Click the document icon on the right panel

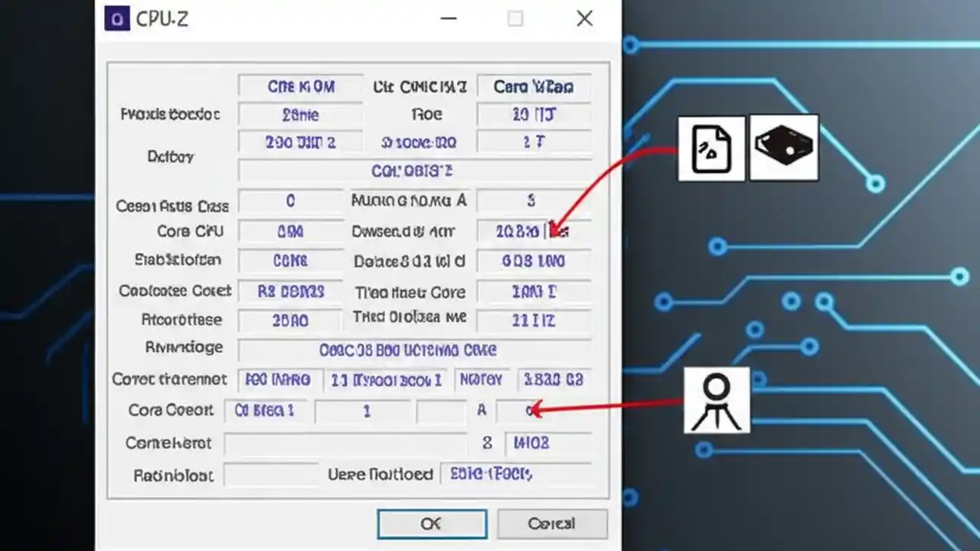711,148
